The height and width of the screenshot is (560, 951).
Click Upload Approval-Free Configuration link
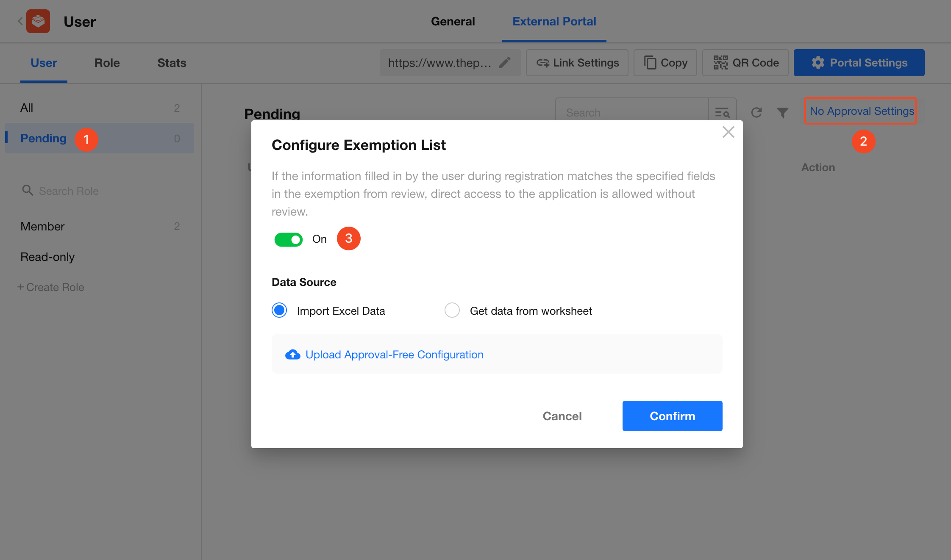(394, 355)
